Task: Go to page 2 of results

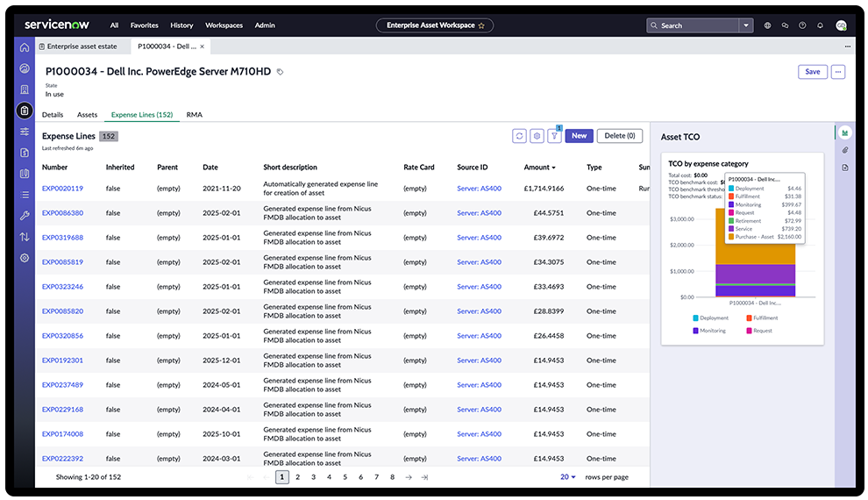Action: [x=298, y=477]
